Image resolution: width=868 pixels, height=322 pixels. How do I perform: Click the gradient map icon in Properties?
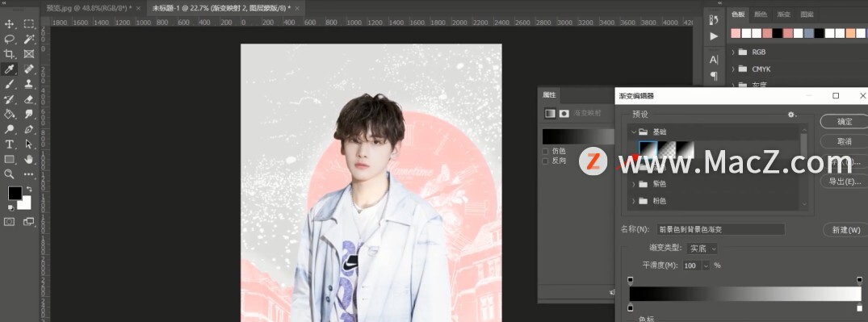coord(550,113)
